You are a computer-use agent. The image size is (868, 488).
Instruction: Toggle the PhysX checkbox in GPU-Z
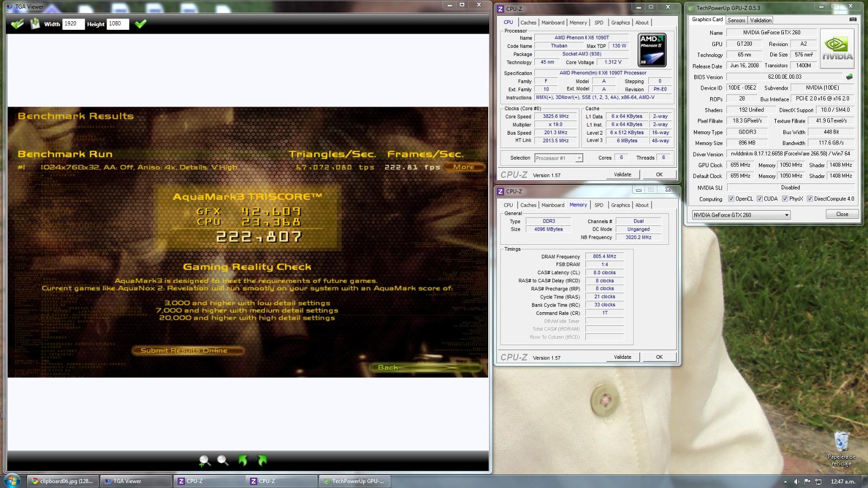click(784, 199)
